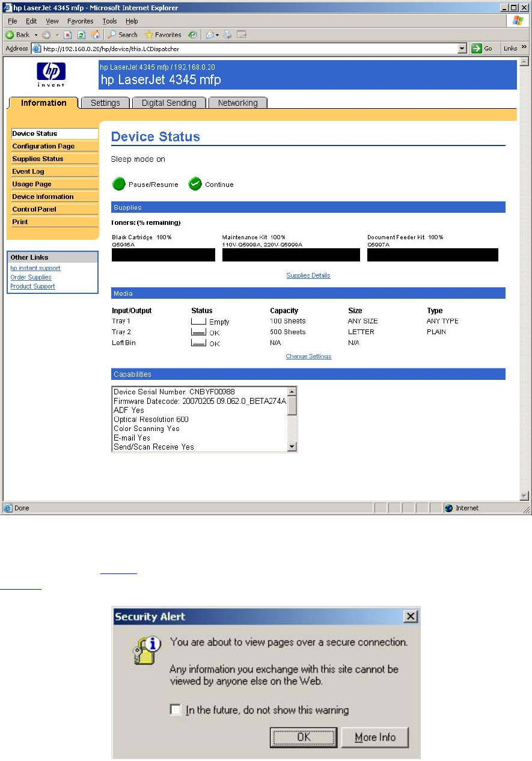Open Device Information in sidebar

pos(55,197)
